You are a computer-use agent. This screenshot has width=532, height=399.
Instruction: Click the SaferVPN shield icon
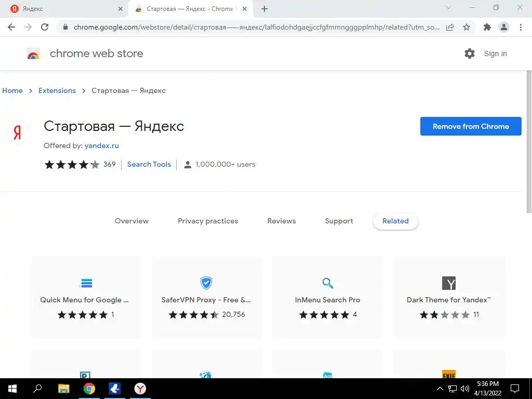tap(206, 283)
